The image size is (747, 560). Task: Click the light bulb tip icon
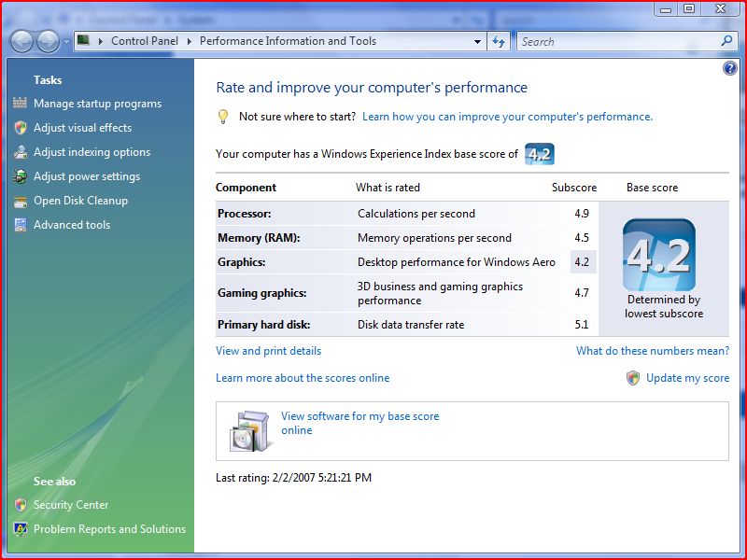click(222, 117)
